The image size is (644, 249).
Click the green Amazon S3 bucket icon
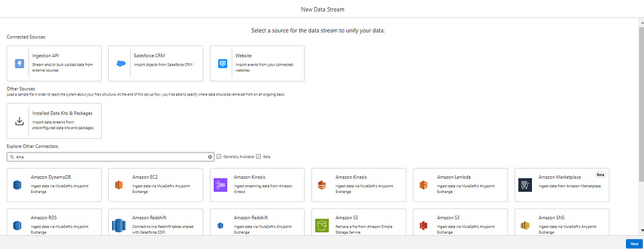(x=321, y=226)
